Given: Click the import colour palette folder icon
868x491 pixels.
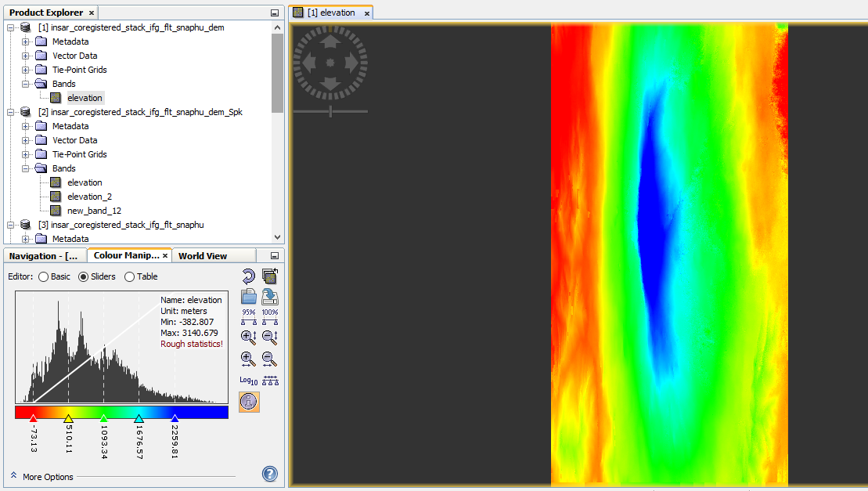Looking at the screenshot, I should [248, 297].
